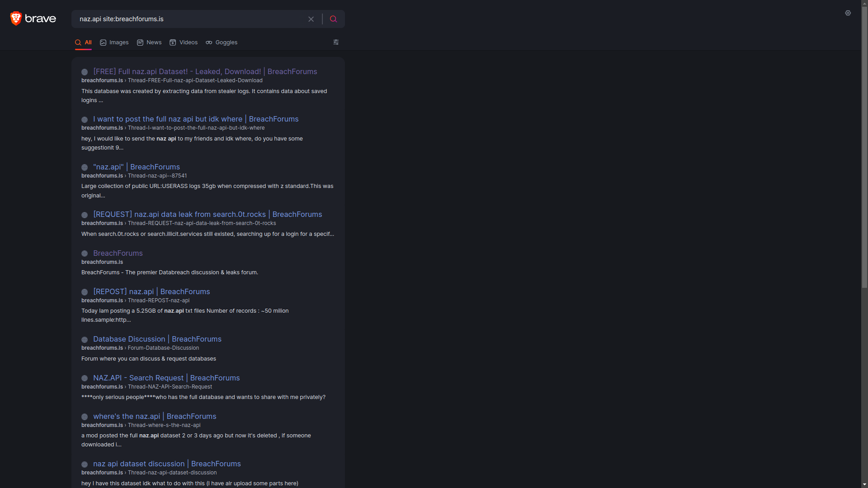Open 'naz api dataset discussion' result
Screen dimensions: 868x488
click(167, 464)
